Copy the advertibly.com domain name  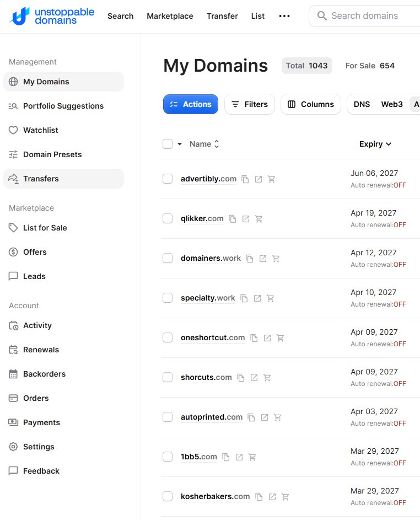245,179
